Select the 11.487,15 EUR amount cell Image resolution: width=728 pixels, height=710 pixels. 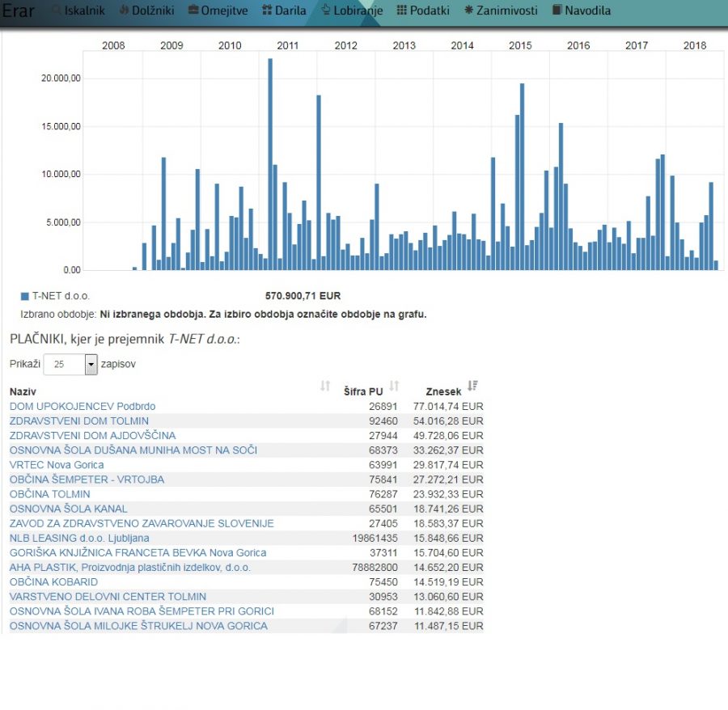[448, 626]
